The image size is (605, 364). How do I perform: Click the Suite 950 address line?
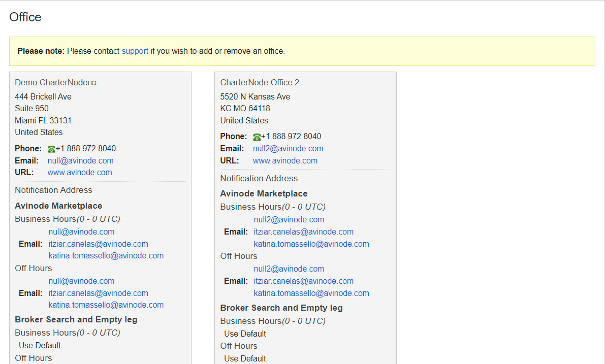point(31,108)
